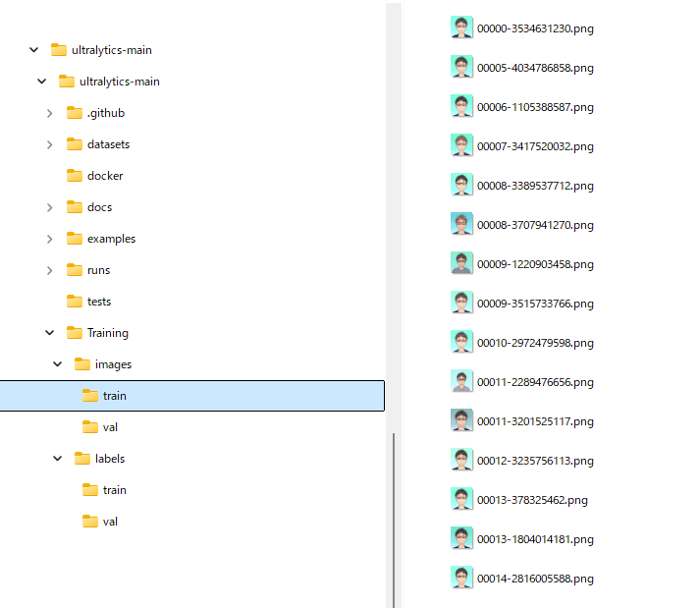Click thumbnail of 00009-1220903458.png
Image resolution: width=700 pixels, height=608 pixels.
coord(461,263)
